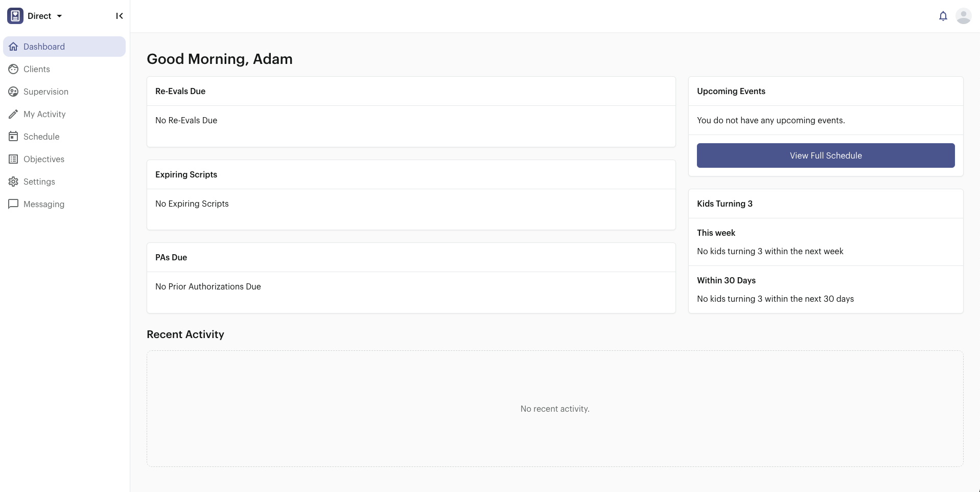Click the Objectives list icon

pos(13,159)
